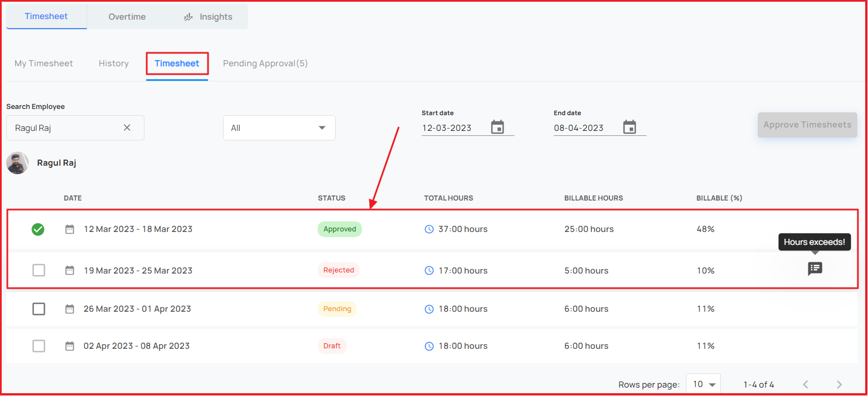This screenshot has width=868, height=396.
Task: Open the Rows per page dropdown
Action: [703, 384]
